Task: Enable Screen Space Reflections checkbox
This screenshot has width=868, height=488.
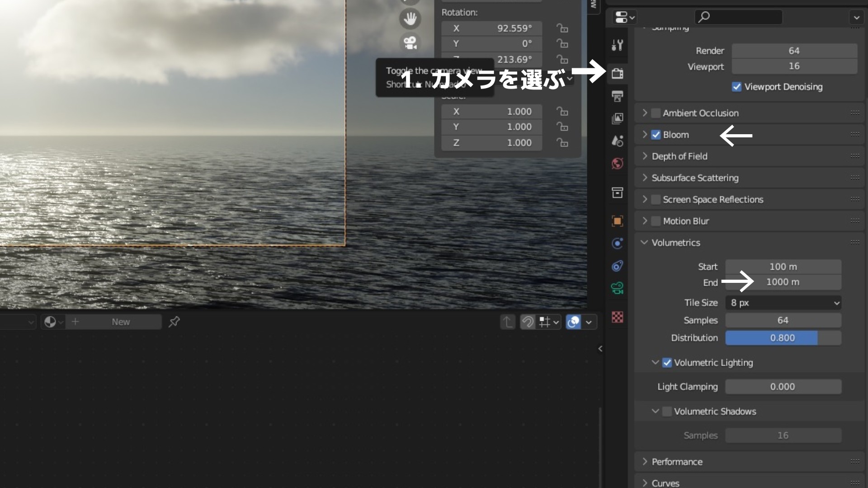Action: click(656, 199)
